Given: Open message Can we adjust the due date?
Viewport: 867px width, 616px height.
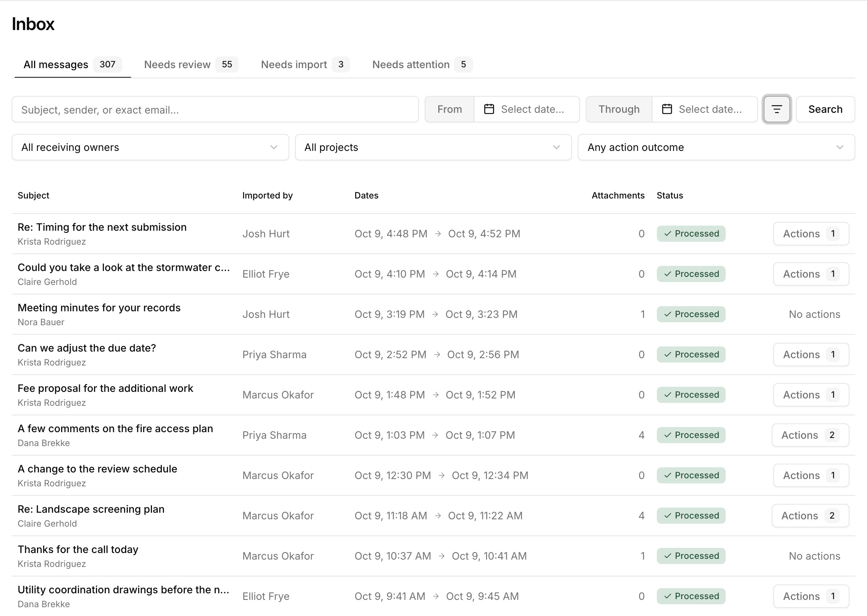Looking at the screenshot, I should tap(87, 348).
